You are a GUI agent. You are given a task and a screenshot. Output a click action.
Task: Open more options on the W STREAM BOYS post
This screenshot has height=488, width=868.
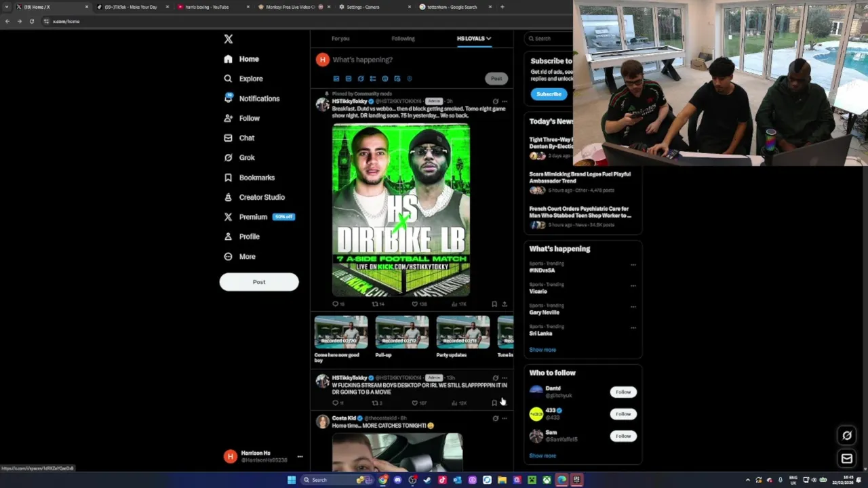(x=504, y=378)
